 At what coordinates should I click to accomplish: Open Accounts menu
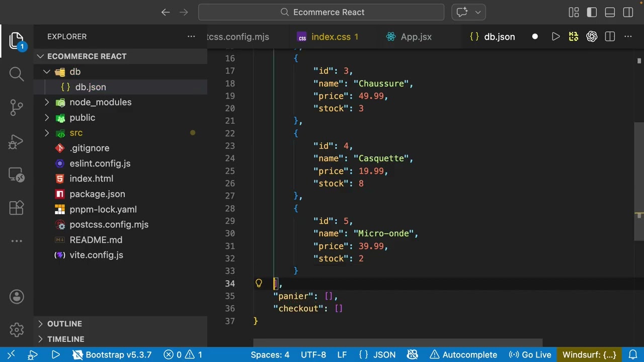[x=17, y=297]
